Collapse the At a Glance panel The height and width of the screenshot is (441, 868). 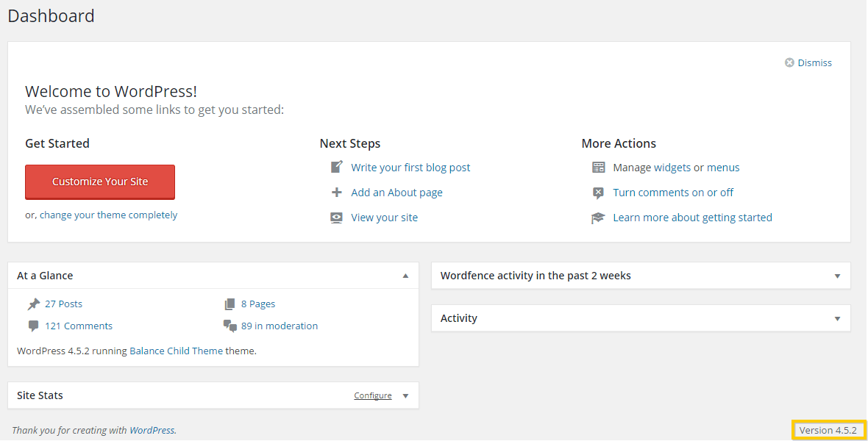(405, 276)
